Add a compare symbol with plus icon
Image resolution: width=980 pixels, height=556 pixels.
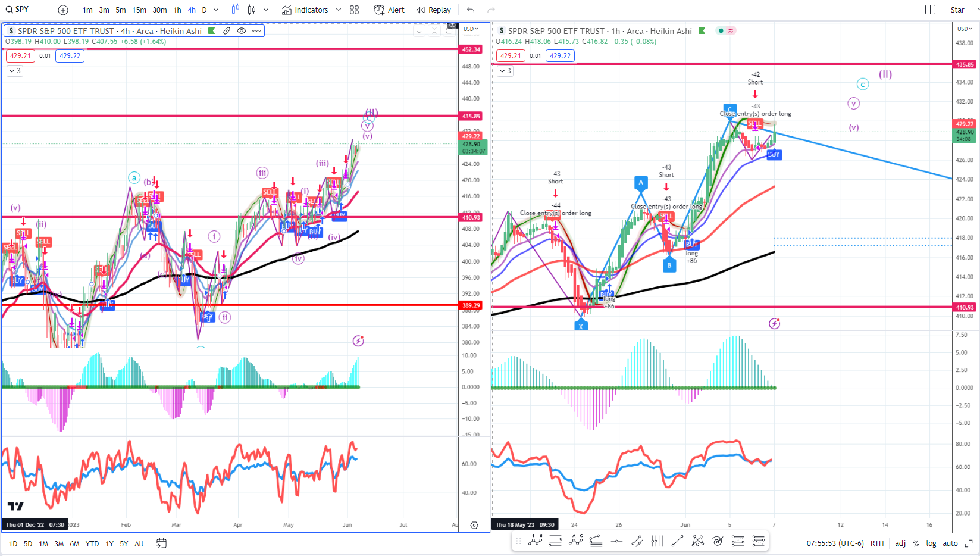click(63, 10)
